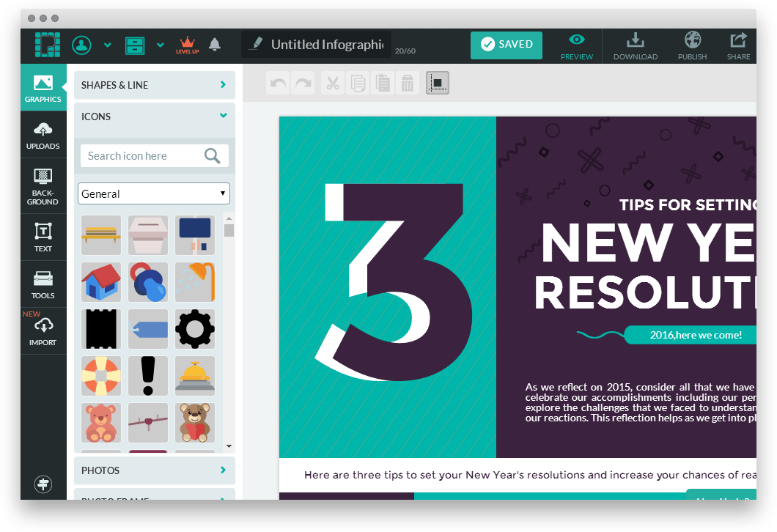Expand the Shapes & Line section
Screen dimensions: 777x532
(154, 85)
